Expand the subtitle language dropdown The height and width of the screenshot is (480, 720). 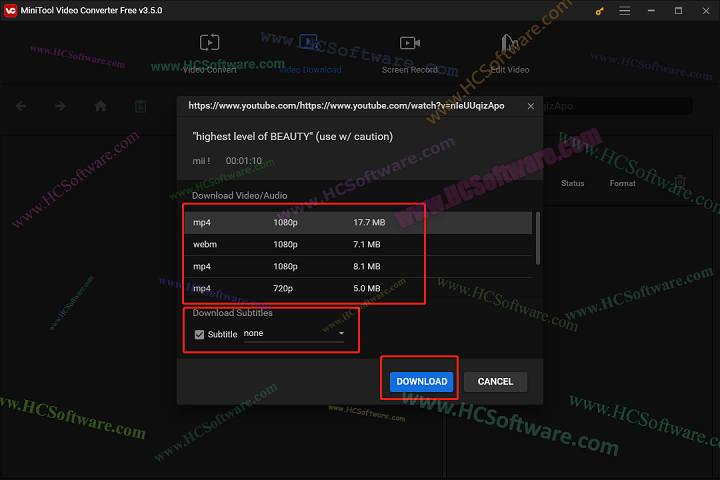(294, 333)
